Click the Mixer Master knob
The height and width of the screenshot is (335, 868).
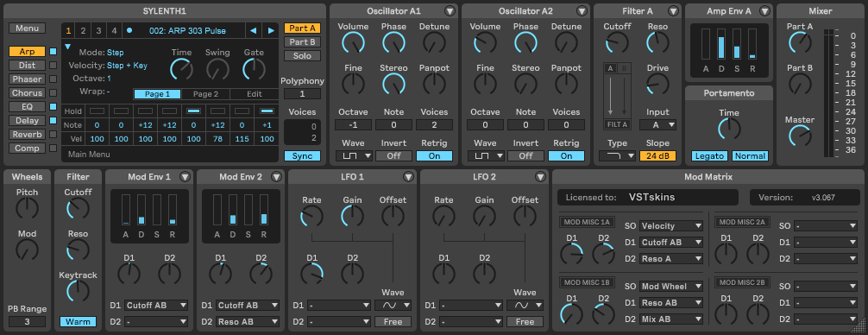click(800, 136)
